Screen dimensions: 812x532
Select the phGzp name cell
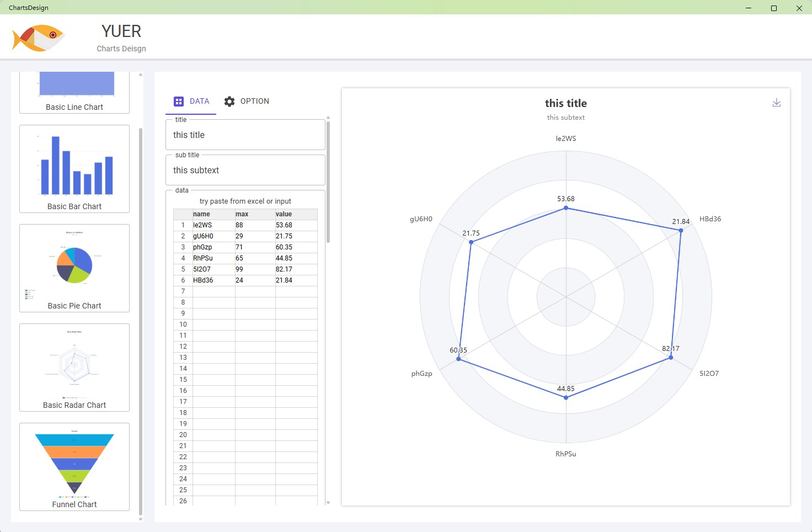[x=214, y=247]
